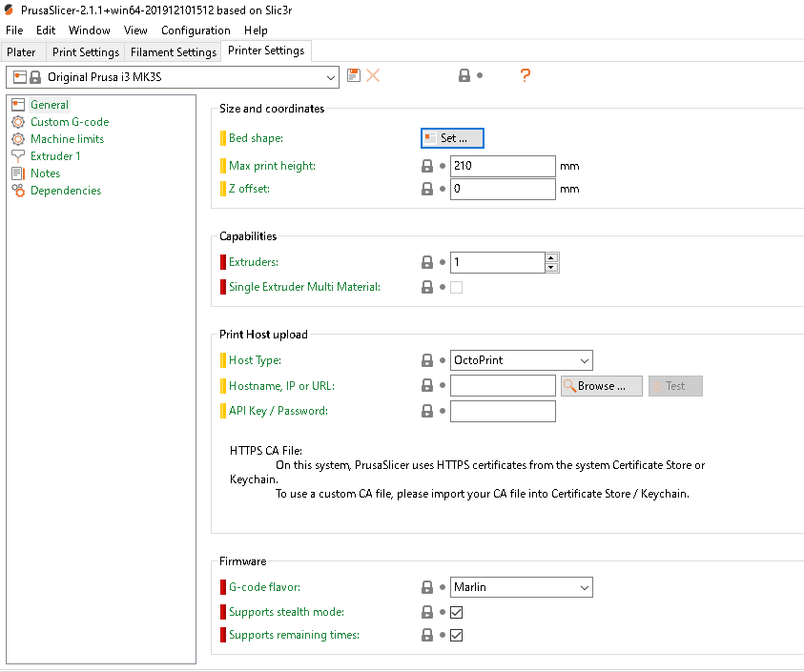Select Notes in the sidebar
The width and height of the screenshot is (804, 672).
[45, 173]
